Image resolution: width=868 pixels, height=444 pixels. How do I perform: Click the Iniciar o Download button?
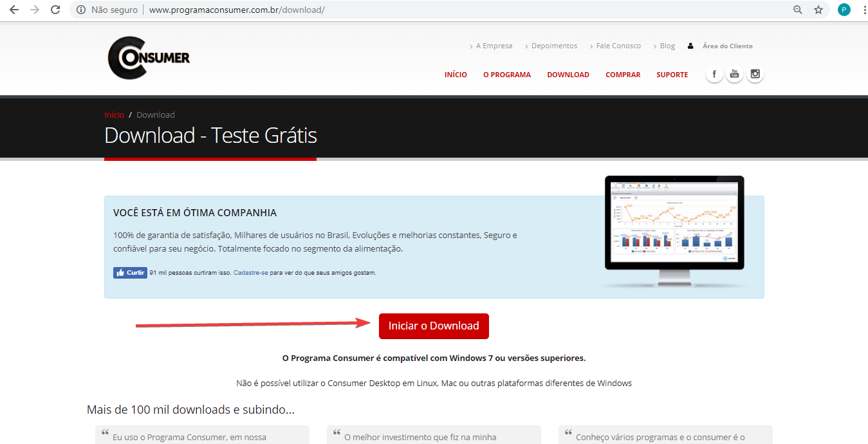pos(434,326)
